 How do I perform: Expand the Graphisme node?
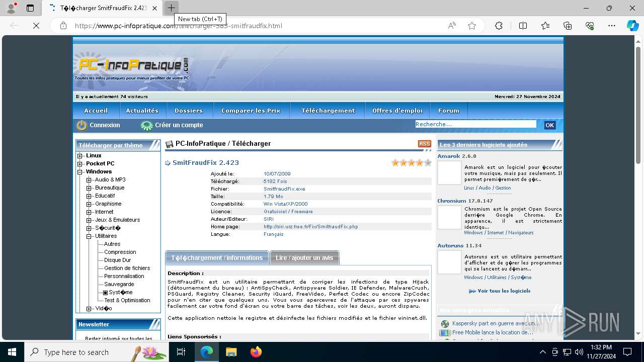[x=89, y=204]
